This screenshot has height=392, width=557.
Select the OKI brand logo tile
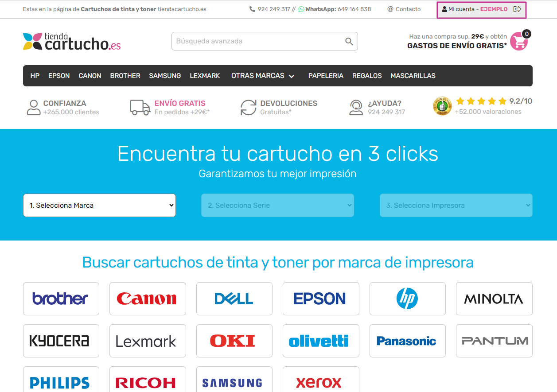point(234,341)
